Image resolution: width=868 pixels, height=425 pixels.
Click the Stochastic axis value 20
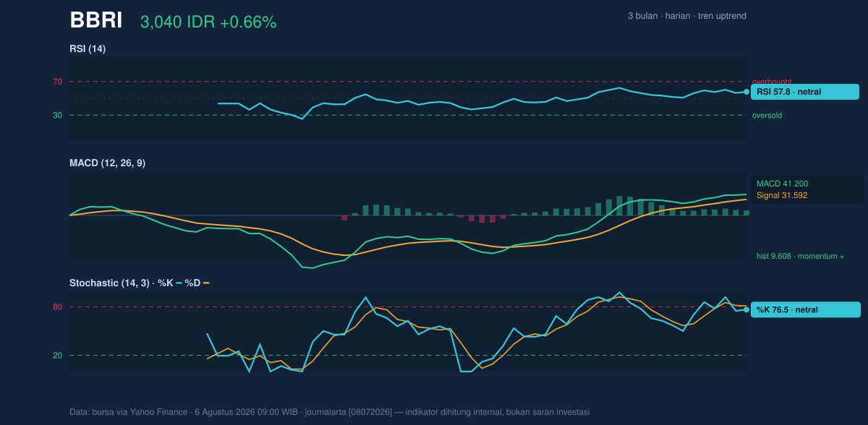[57, 356]
